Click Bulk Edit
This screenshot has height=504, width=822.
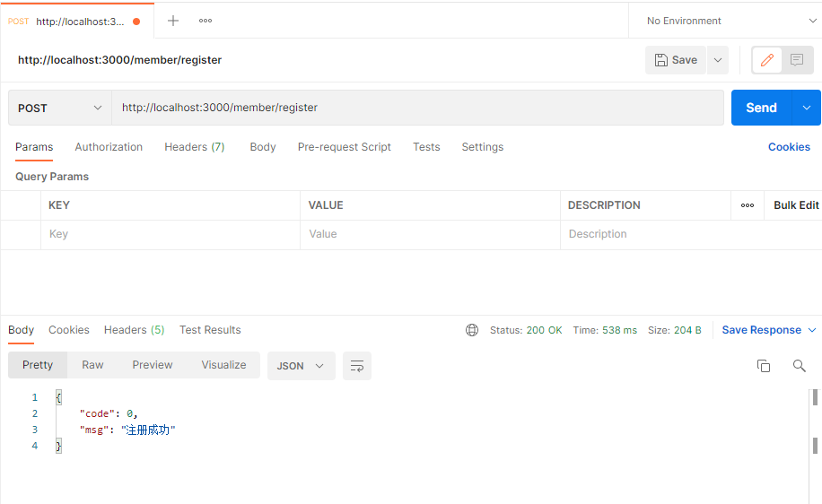(796, 205)
